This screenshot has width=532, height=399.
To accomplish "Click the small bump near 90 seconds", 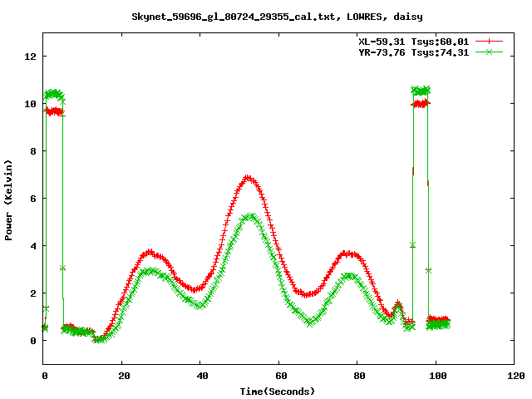I will (397, 305).
